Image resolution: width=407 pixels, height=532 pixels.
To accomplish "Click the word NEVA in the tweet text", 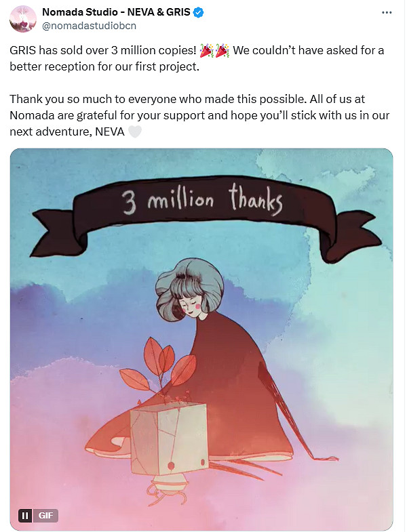I will [109, 131].
